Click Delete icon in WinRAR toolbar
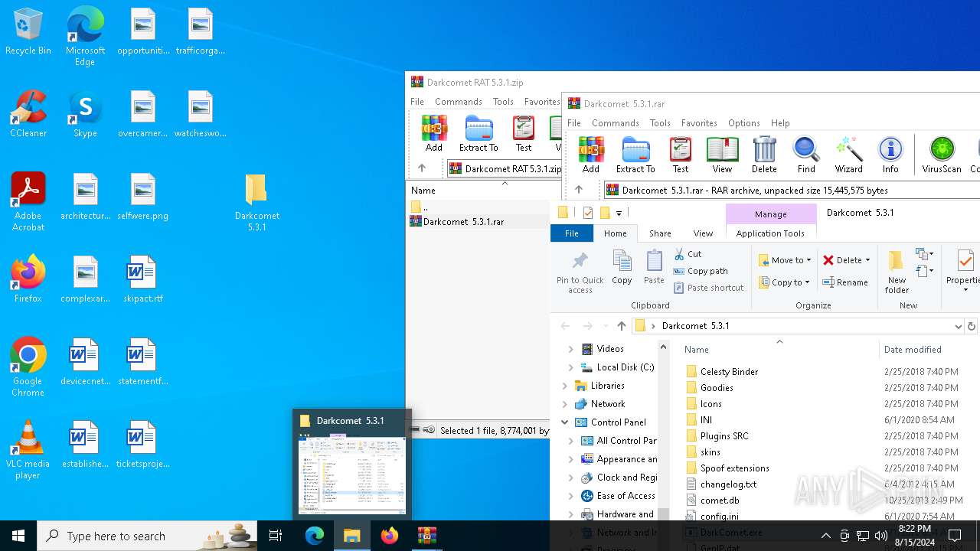 click(x=764, y=155)
